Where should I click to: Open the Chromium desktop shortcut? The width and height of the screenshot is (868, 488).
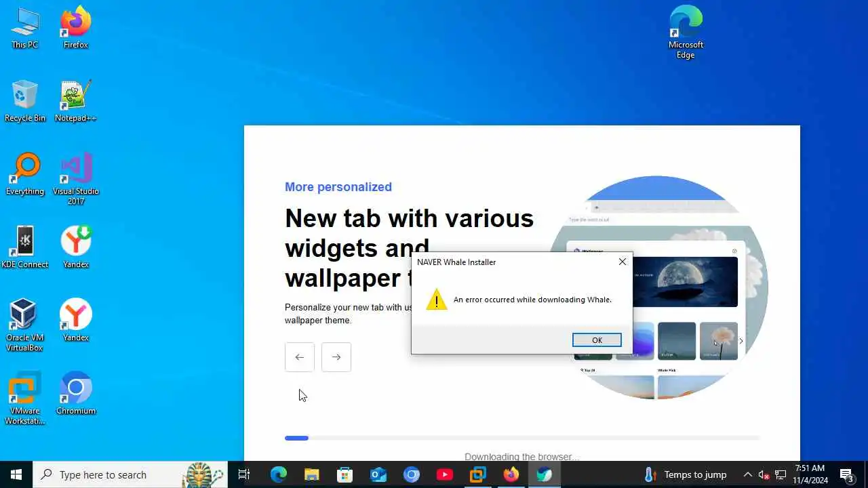tap(76, 394)
